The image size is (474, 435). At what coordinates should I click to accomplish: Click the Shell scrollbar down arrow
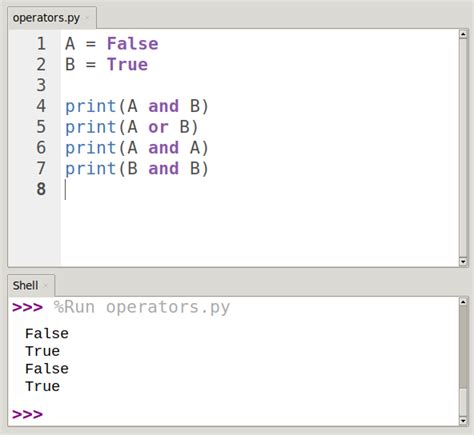point(463,421)
